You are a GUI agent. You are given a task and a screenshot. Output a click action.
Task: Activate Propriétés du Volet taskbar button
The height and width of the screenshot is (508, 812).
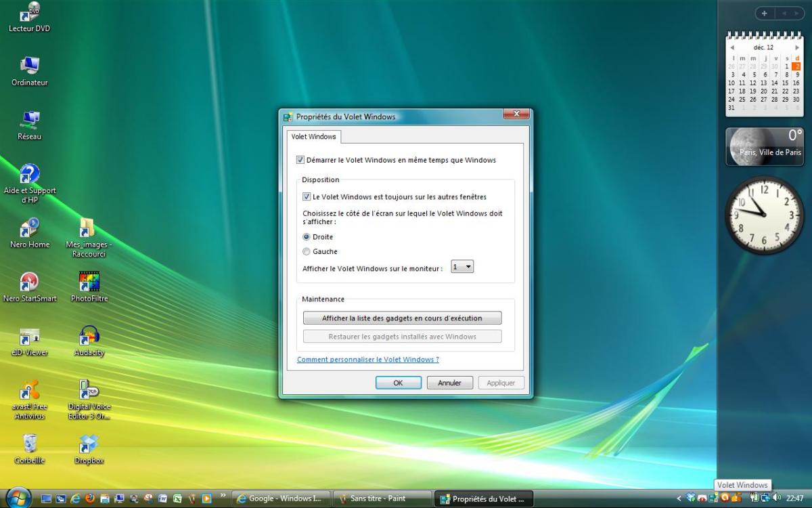point(483,499)
